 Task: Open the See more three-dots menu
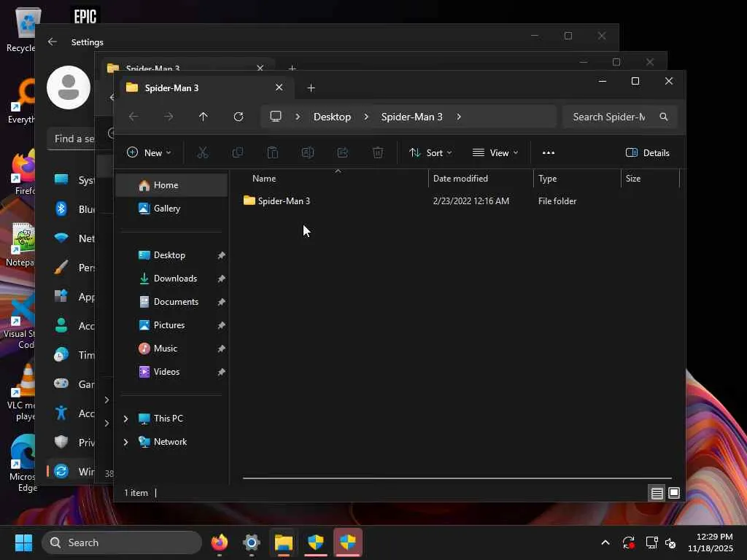[x=549, y=152]
